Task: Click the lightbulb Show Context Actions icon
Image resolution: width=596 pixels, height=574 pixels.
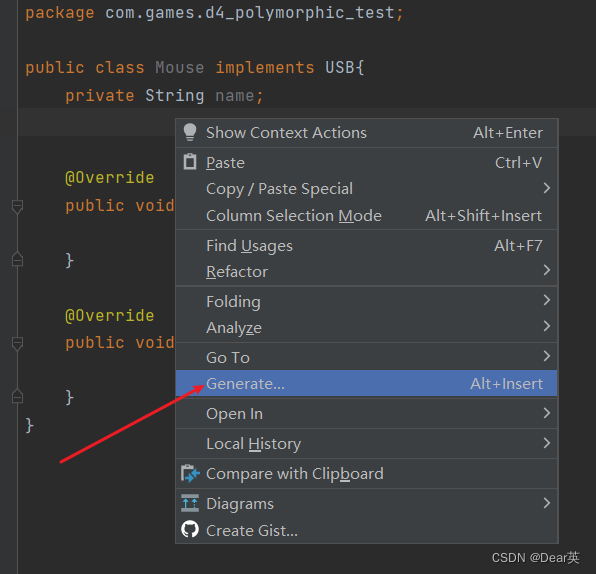Action: pyautogui.click(x=190, y=132)
